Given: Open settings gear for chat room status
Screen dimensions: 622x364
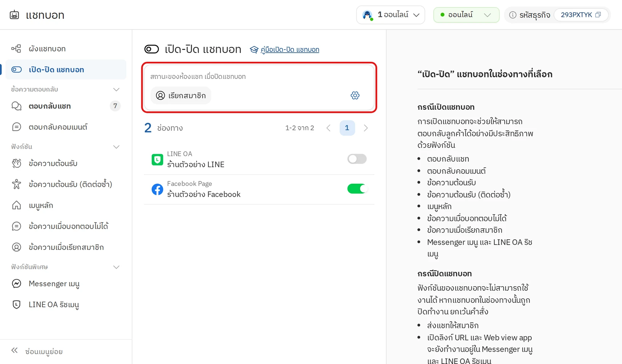Looking at the screenshot, I should [x=355, y=95].
